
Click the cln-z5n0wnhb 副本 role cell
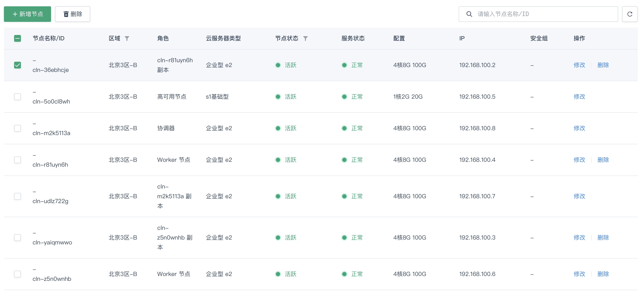pos(175,238)
